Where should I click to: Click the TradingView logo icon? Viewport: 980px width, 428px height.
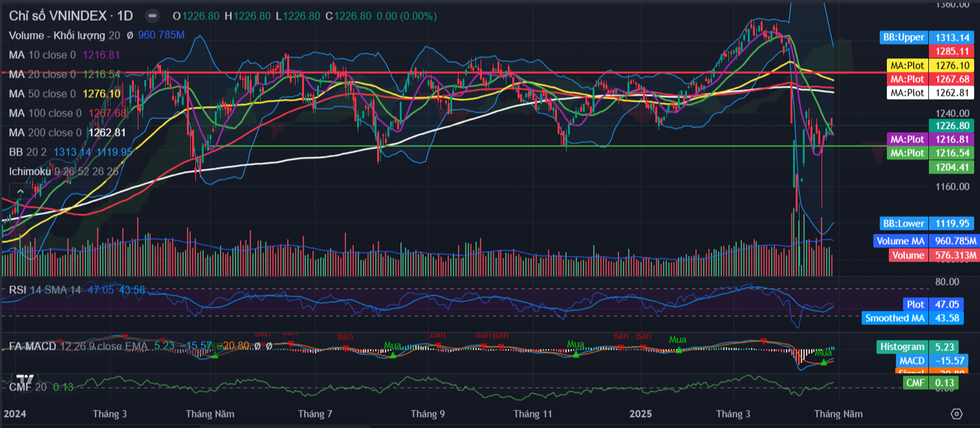25,380
